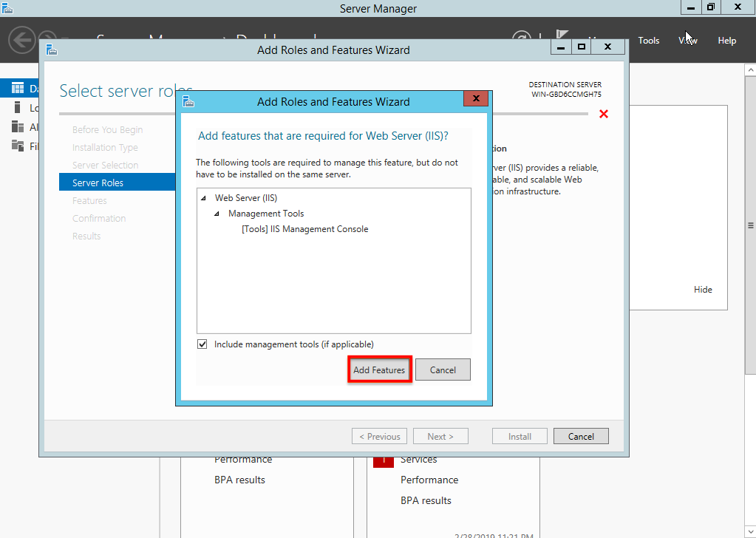Click the Server Manager vertical scrollbar thumb
The height and width of the screenshot is (538, 756).
751,225
